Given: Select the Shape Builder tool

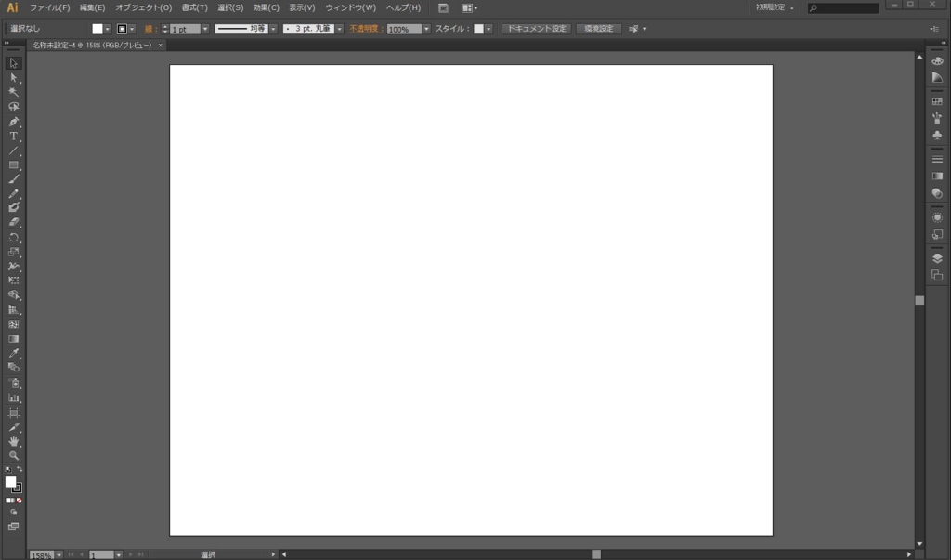Looking at the screenshot, I should 13,295.
